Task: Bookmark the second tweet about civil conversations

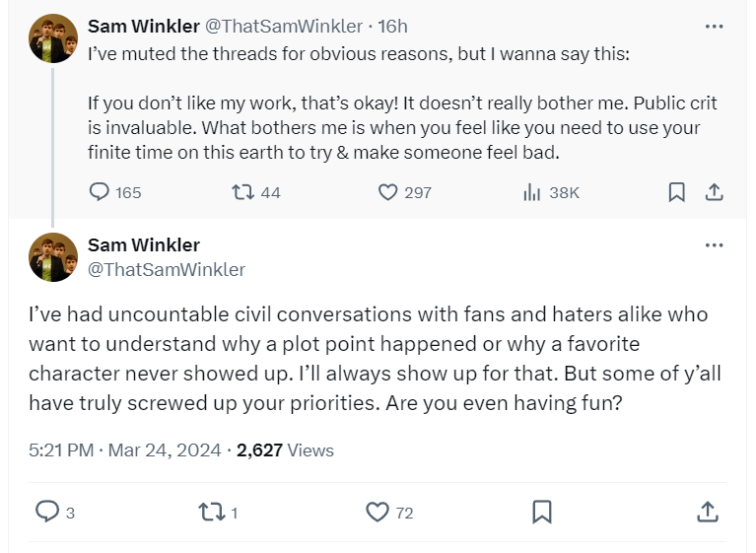Action: point(541,512)
